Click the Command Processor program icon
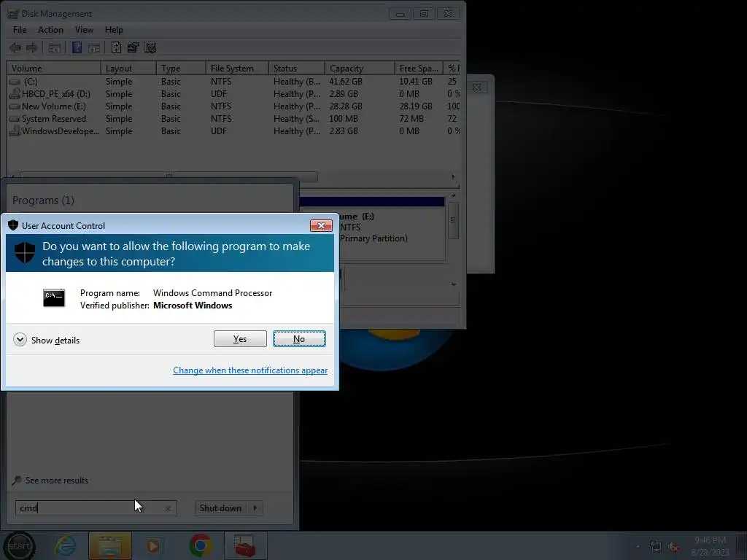747x560 pixels. (x=54, y=298)
